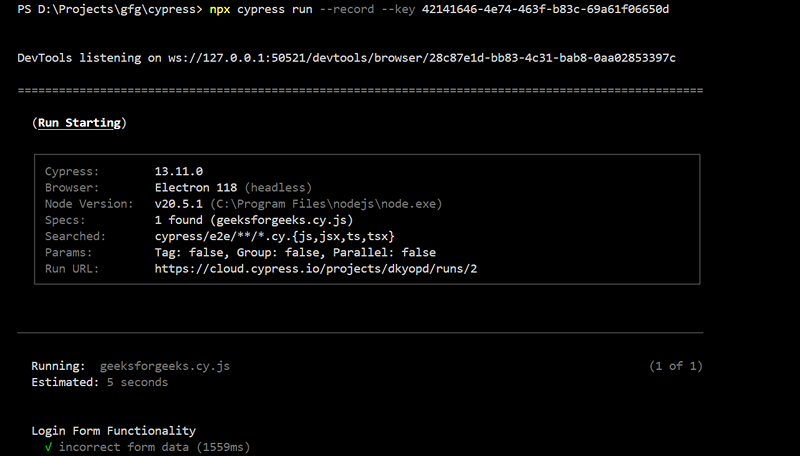Click the --record flag in command
800x456 pixels.
coord(350,9)
